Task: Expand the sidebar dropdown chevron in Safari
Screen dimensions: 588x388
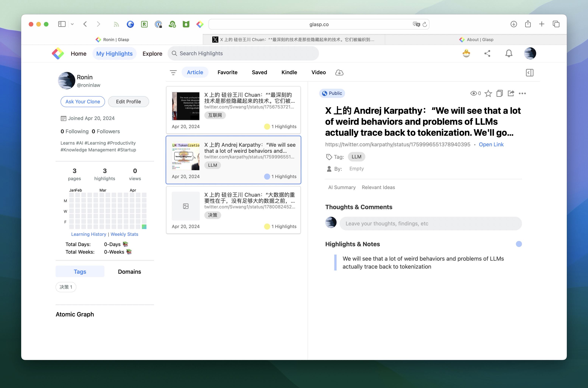Action: 72,24
